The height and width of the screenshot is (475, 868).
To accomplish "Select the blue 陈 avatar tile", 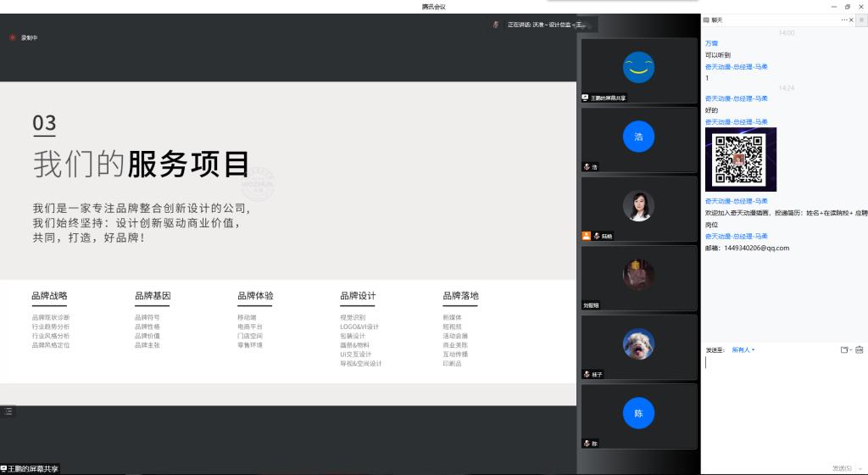I will (x=638, y=416).
